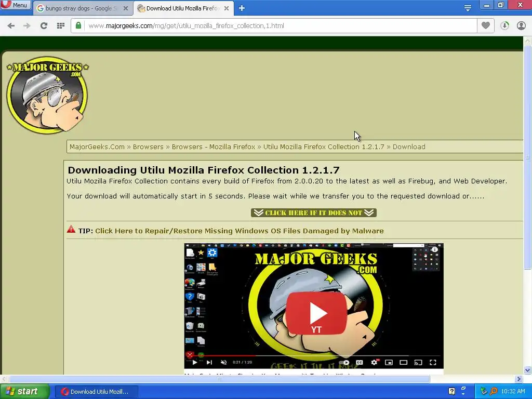Switch video to theater mode
Viewport: 532px width, 399px height.
[403, 362]
